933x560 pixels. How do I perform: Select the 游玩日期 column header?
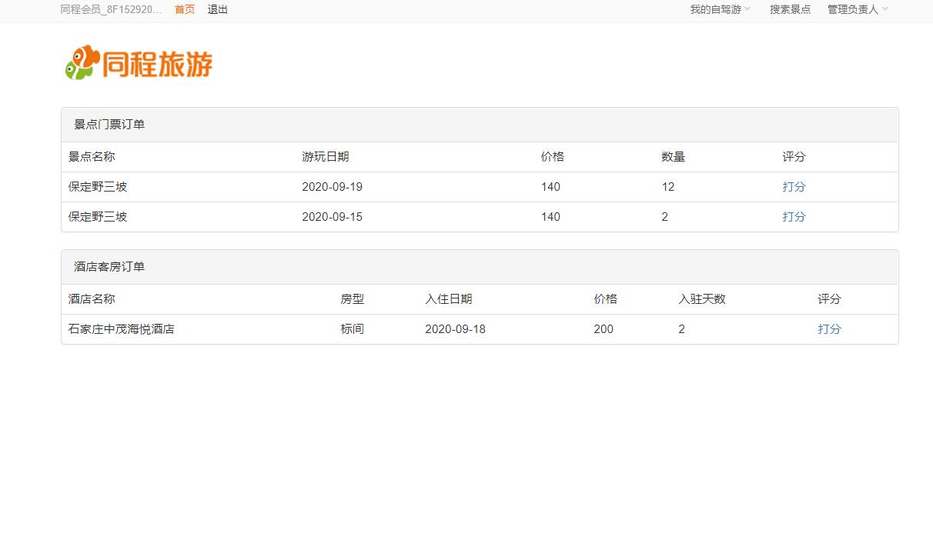325,157
